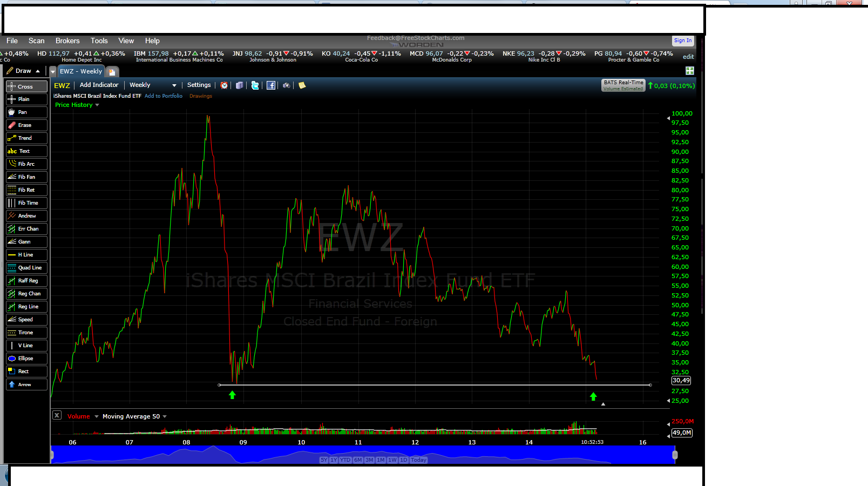Click the EWZ symbol label
868x486 pixels.
pos(62,85)
